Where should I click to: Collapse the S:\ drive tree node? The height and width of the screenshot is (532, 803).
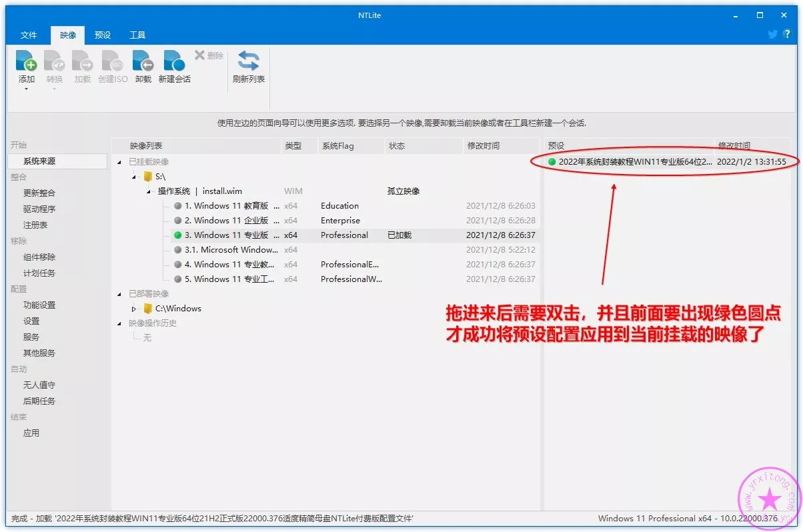(134, 177)
